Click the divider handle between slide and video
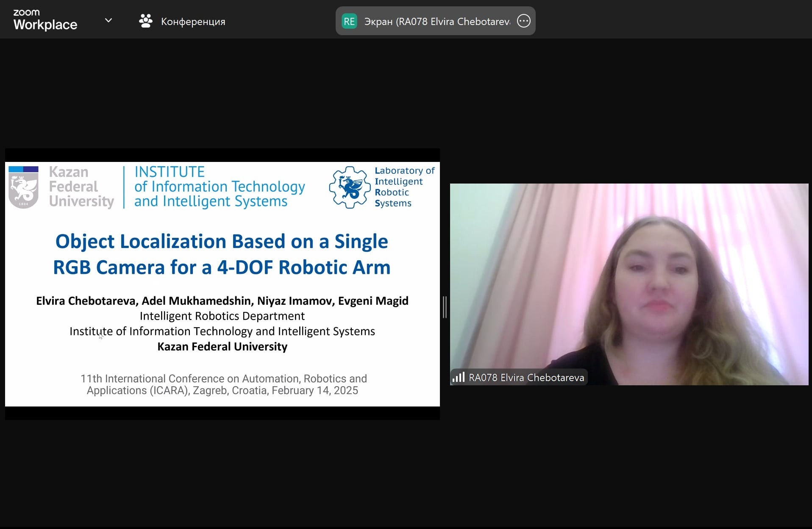The height and width of the screenshot is (529, 812). pyautogui.click(x=445, y=307)
